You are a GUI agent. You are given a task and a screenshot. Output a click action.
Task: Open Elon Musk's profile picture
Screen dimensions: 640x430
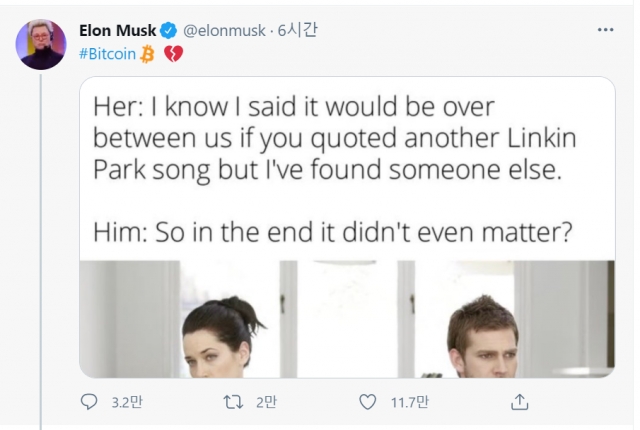(41, 44)
